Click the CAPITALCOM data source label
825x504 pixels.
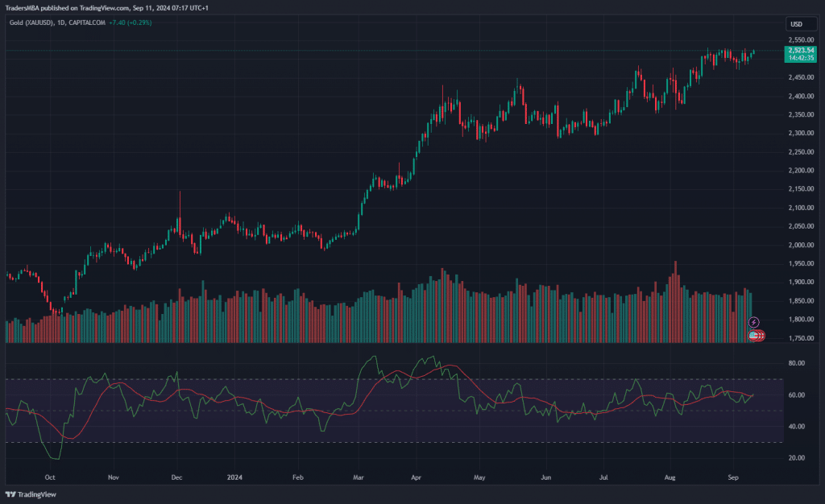[89, 22]
